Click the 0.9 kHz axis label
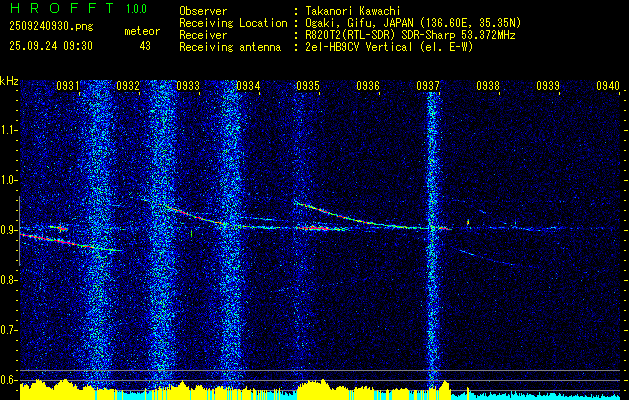This screenshot has height=400, width=629. coord(9,229)
